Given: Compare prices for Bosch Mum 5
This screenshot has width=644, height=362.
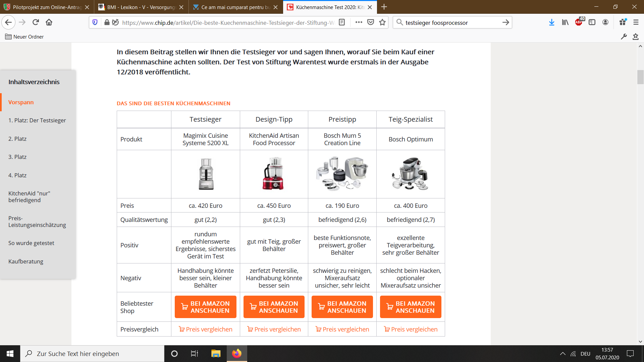Looking at the screenshot, I should pyautogui.click(x=342, y=329).
